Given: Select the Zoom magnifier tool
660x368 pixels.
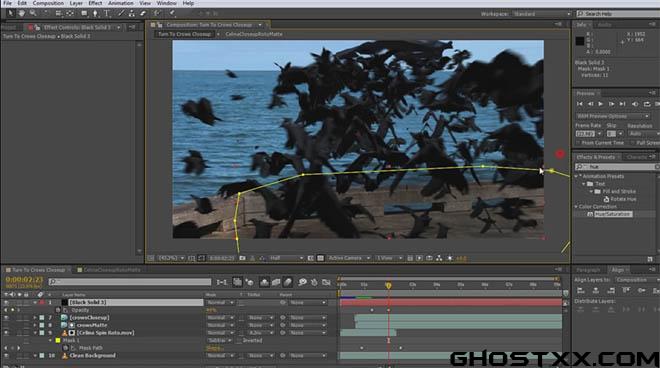Looking at the screenshot, I should 33,13.
